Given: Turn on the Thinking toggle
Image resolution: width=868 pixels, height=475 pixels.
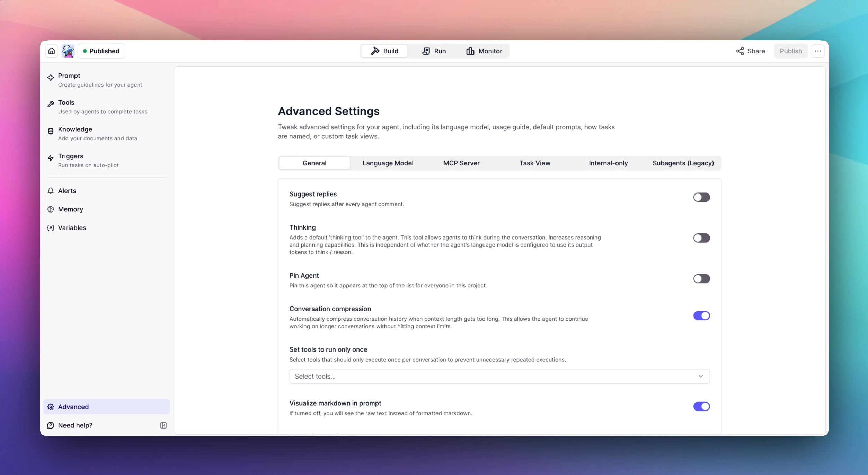Looking at the screenshot, I should (x=701, y=238).
